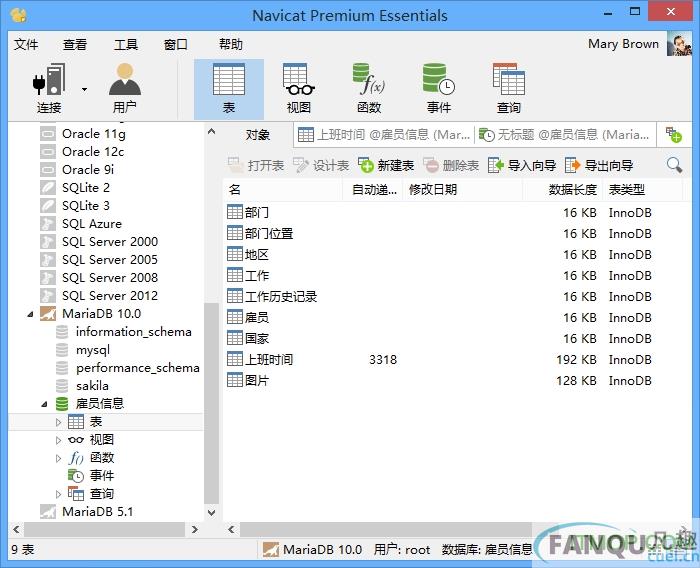This screenshot has width=700, height=568.
Task: Open the 帮助 menu
Action: coord(230,44)
